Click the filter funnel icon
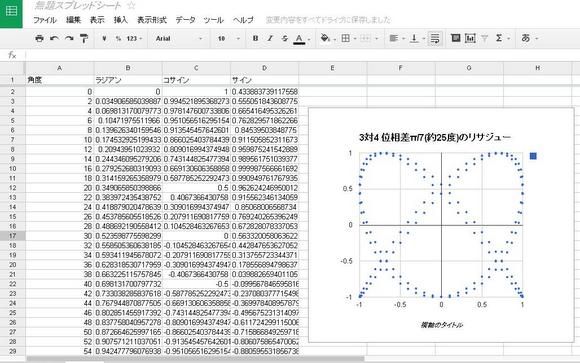Screen dimensions: 580x363 pos(485,38)
